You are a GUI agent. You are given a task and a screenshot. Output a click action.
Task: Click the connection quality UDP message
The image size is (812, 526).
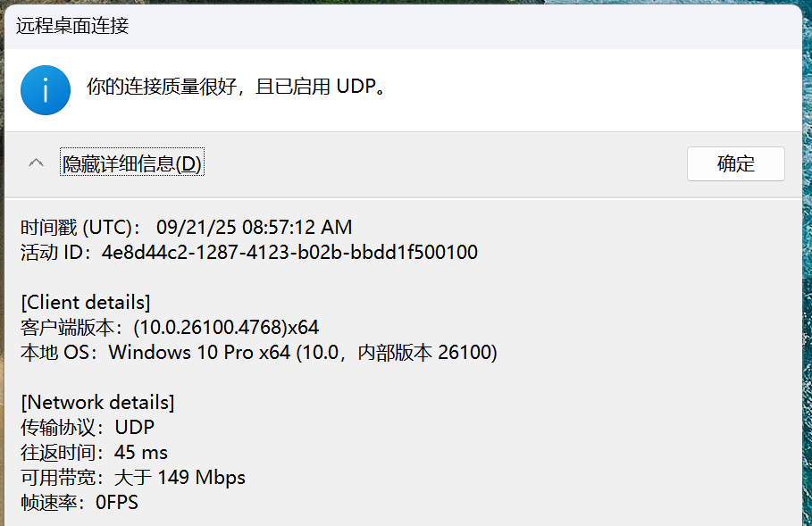(237, 88)
